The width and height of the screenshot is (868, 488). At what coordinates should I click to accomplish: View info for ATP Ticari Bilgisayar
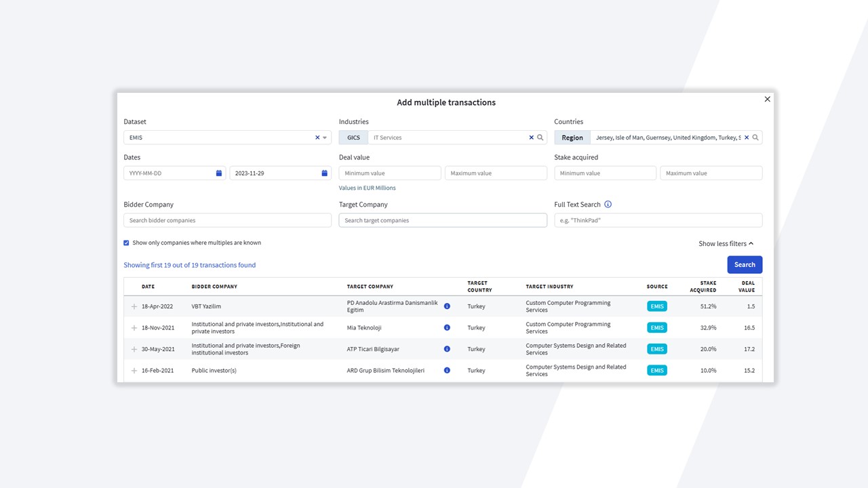tap(447, 349)
